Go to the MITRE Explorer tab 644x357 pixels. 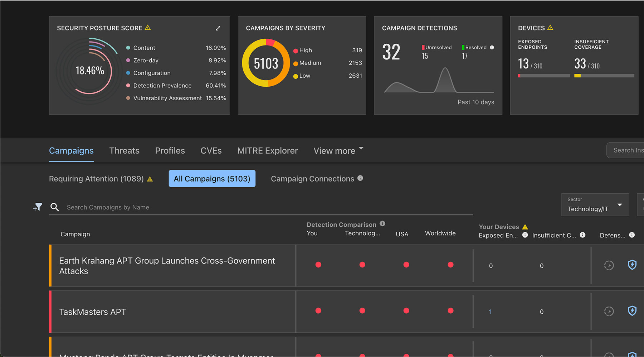268,151
